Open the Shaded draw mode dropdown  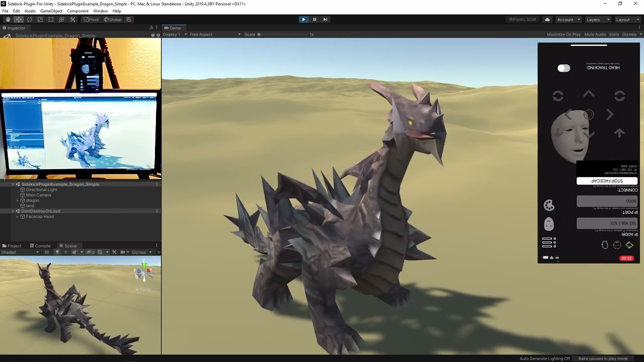pyautogui.click(x=21, y=252)
